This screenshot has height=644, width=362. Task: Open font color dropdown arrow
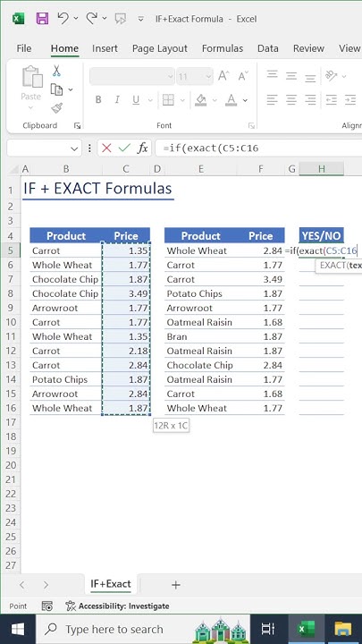click(x=246, y=100)
